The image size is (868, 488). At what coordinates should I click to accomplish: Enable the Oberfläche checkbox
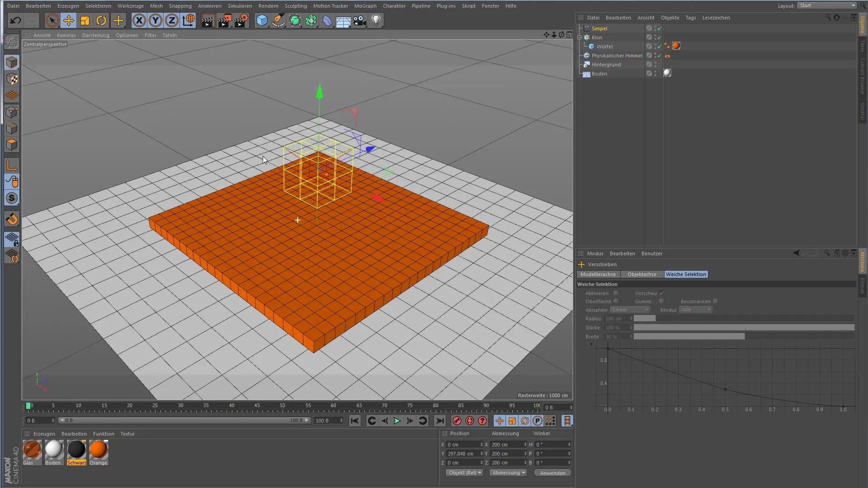click(616, 301)
